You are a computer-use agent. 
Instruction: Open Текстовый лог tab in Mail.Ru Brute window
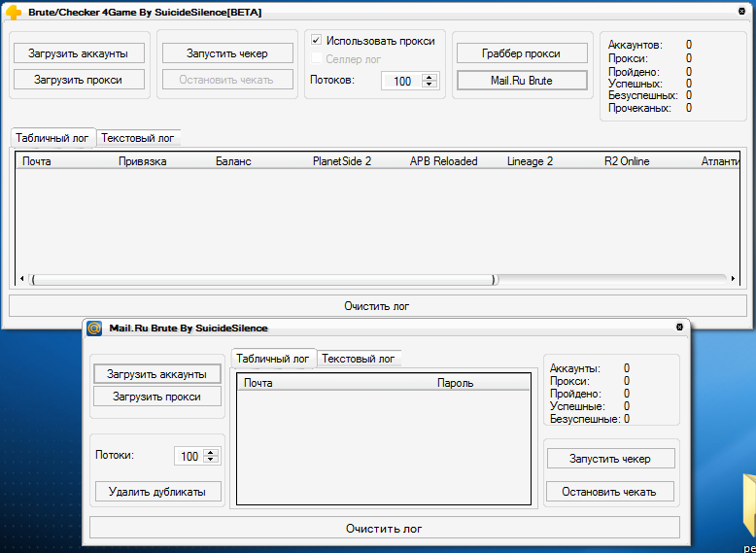pyautogui.click(x=359, y=359)
